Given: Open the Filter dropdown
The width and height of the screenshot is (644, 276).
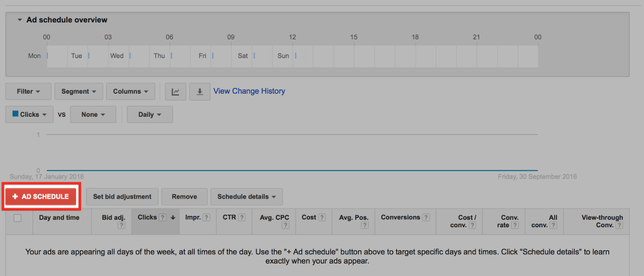Looking at the screenshot, I should point(29,92).
